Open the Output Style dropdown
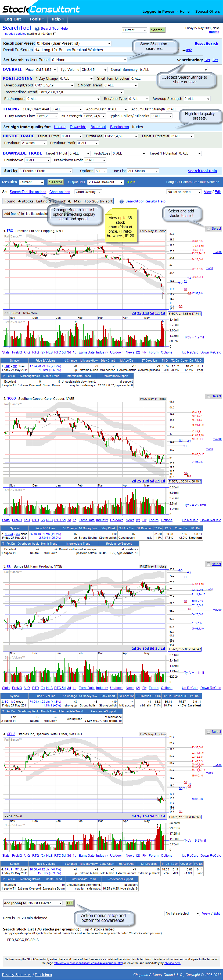 pyautogui.click(x=106, y=182)
